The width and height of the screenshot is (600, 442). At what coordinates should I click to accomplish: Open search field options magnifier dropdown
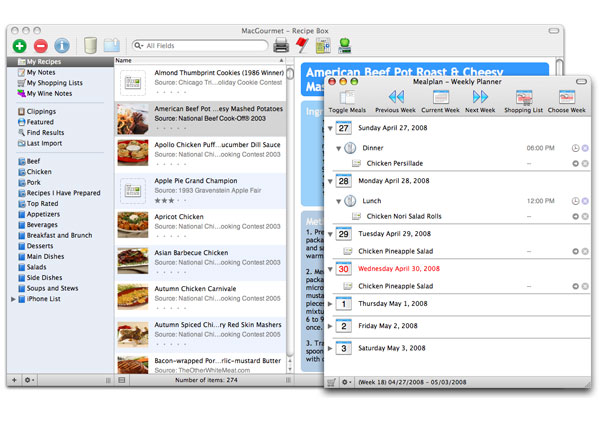tap(139, 46)
